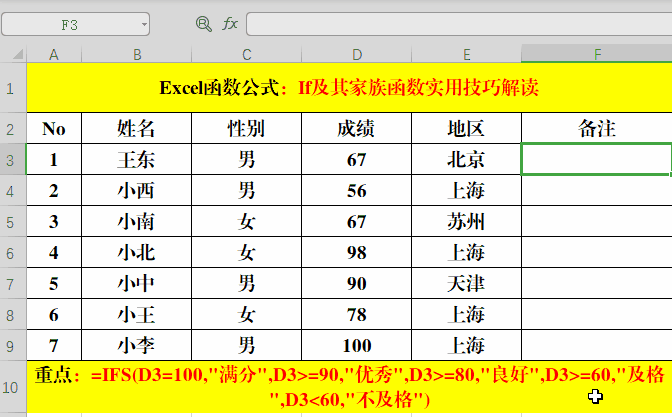This screenshot has height=417, width=672.
Task: Select row 4 header
Action: 11,190
